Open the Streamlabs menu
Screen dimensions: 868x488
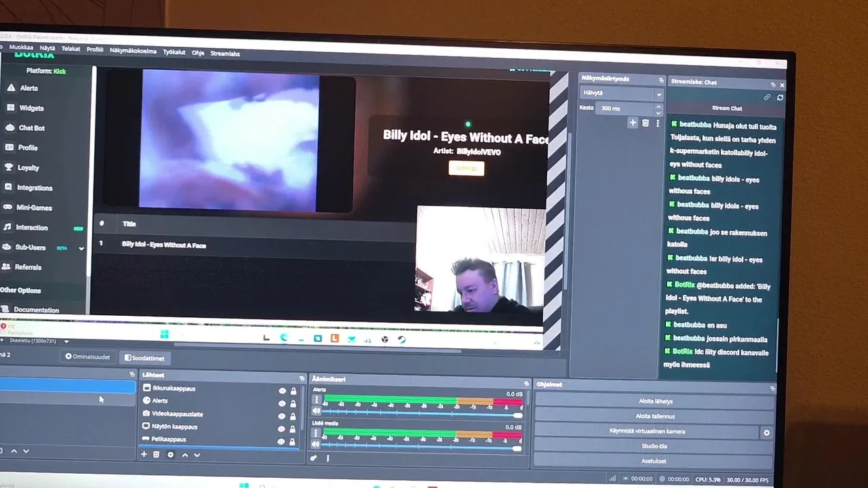[225, 54]
